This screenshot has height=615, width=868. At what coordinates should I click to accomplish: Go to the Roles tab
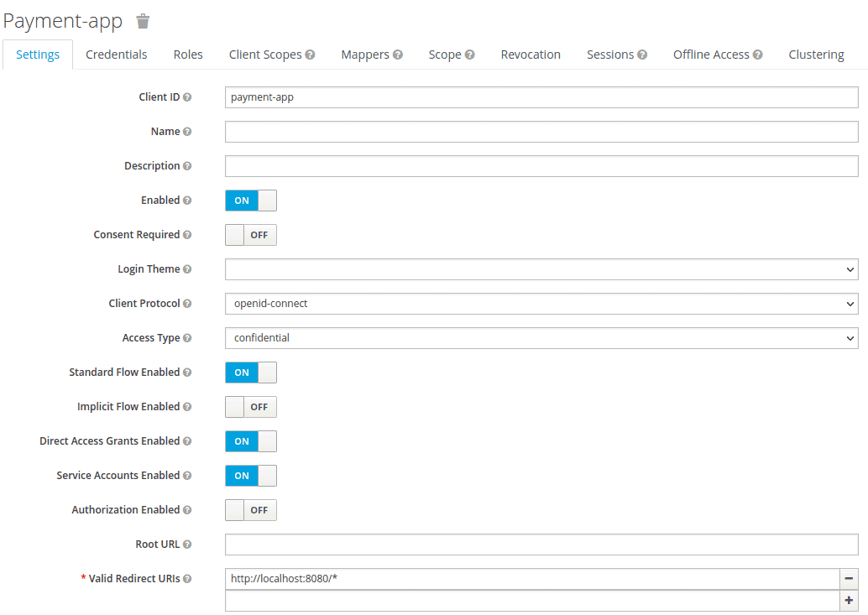[188, 55]
